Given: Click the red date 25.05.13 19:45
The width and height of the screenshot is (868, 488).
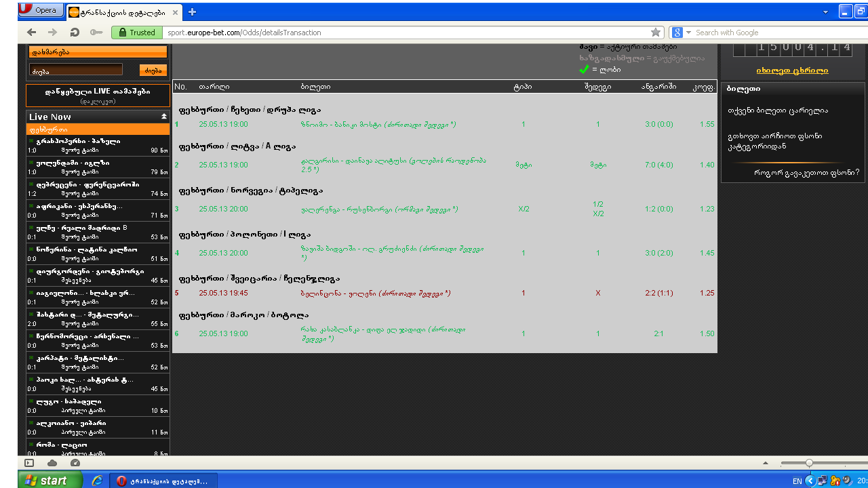Looking at the screenshot, I should [x=223, y=293].
